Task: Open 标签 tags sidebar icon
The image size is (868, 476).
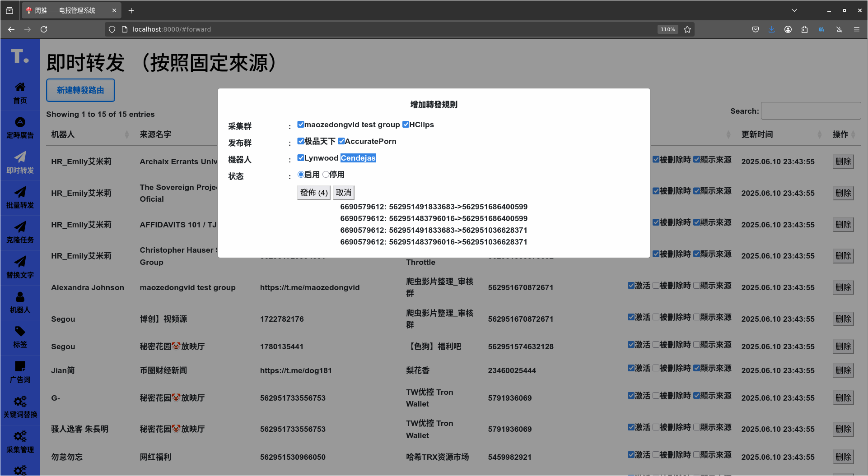Action: click(x=20, y=337)
